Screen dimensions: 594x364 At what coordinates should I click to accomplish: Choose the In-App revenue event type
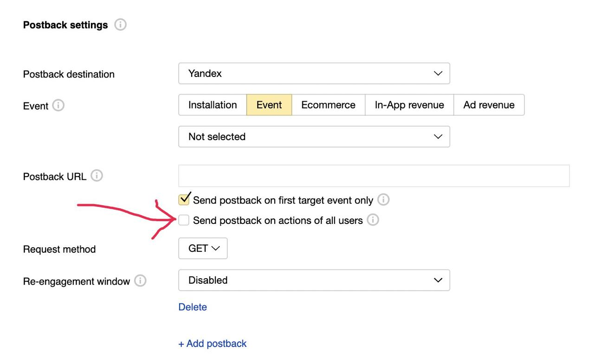point(409,105)
